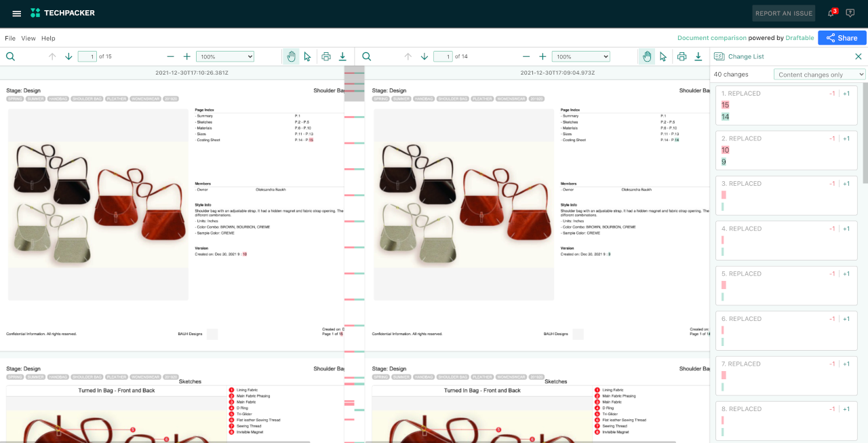Viewport: 868px width, 443px height.
Task: Go to next change in right document
Action: point(425,56)
